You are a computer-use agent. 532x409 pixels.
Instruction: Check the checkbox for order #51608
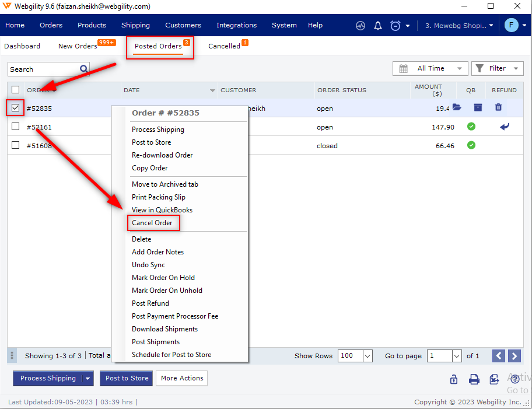coord(15,145)
